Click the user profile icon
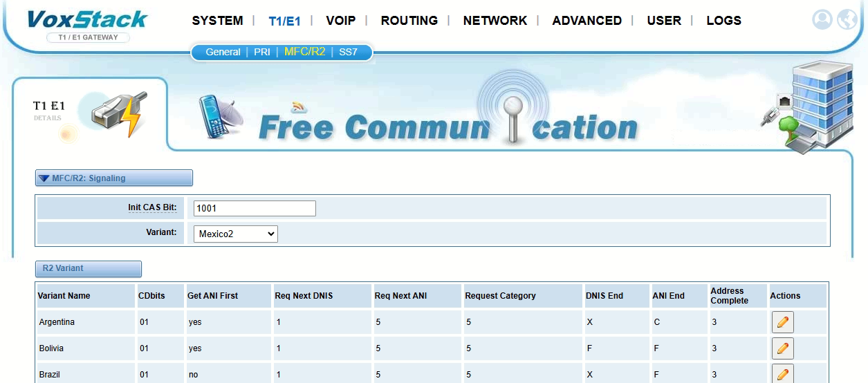The width and height of the screenshot is (868, 383). 822,20
